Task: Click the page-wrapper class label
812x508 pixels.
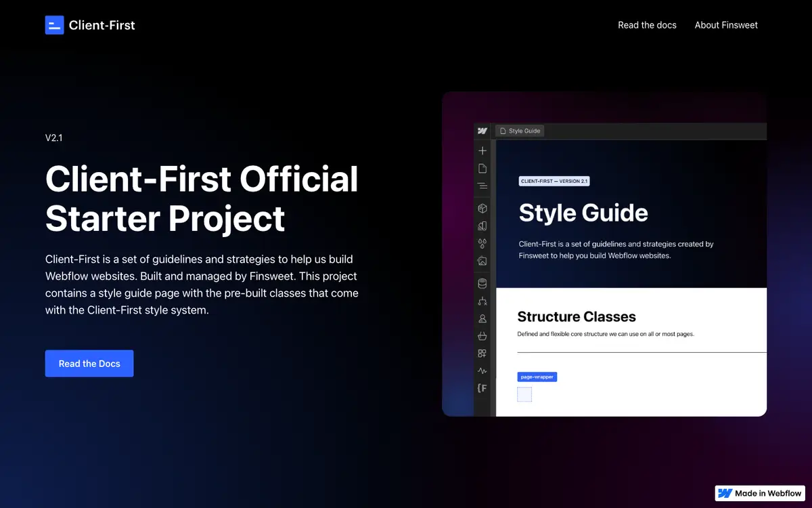Action: [537, 377]
